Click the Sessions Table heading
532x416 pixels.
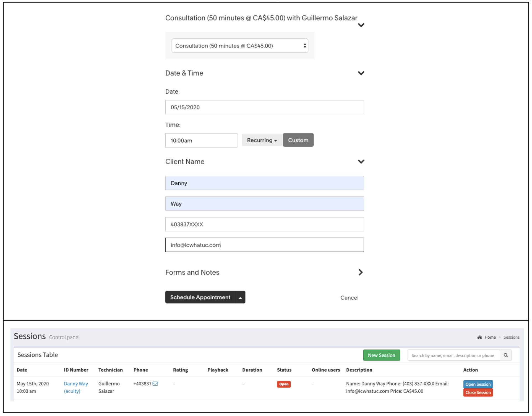(x=38, y=355)
